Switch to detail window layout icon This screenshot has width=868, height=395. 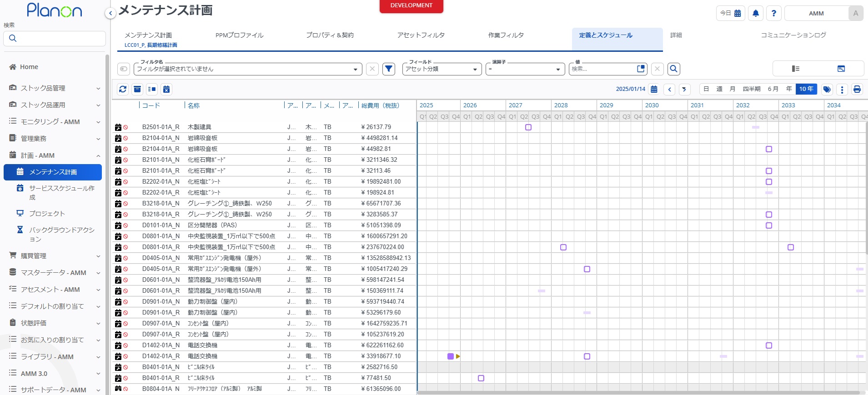pos(841,69)
